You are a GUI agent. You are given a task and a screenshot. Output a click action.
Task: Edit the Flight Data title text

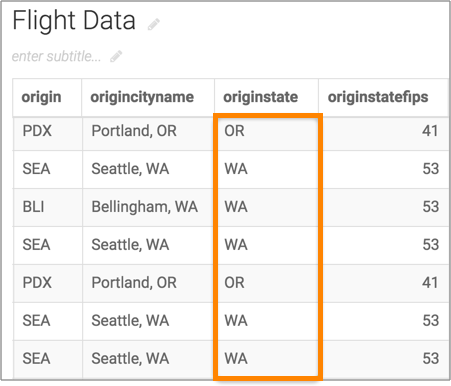click(74, 21)
